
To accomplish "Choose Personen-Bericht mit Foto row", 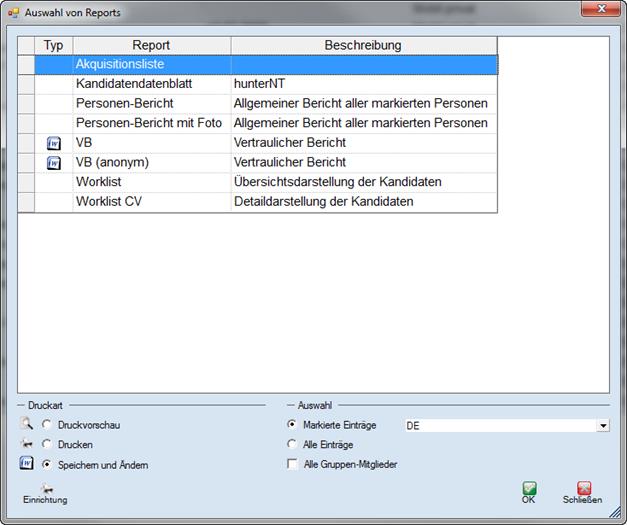I will click(x=151, y=123).
